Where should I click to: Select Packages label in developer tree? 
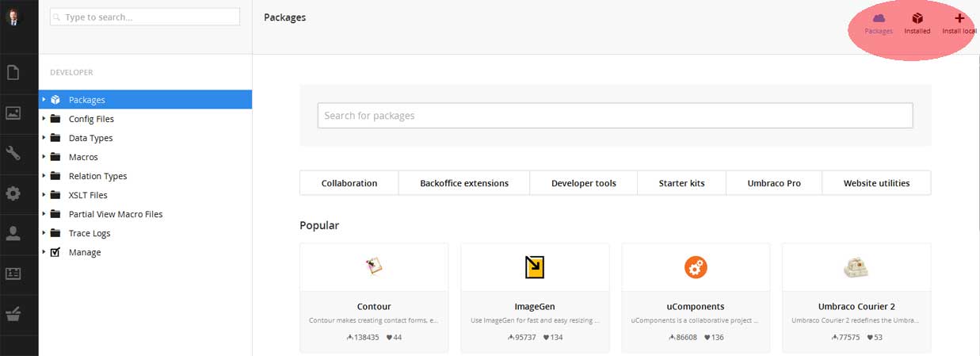[87, 100]
